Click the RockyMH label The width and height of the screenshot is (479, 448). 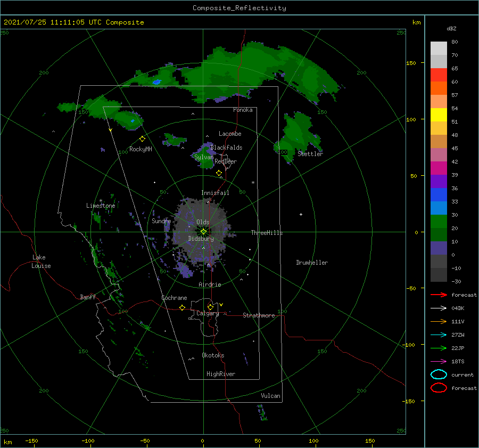click(141, 149)
